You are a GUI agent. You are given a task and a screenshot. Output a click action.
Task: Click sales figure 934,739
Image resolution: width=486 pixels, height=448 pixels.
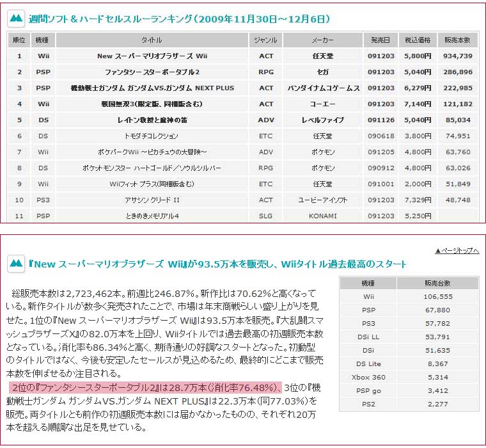tap(458, 56)
